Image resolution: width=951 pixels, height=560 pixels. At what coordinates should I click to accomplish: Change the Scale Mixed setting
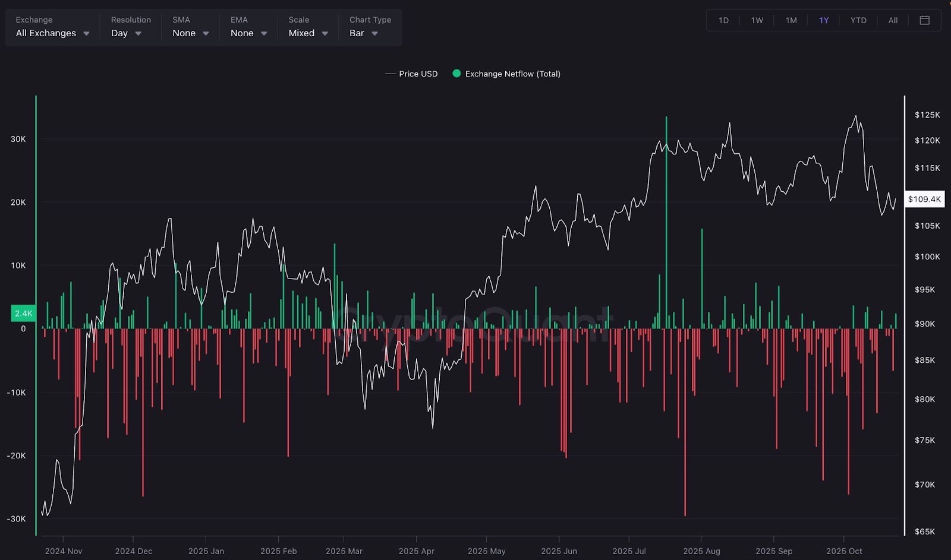(308, 33)
